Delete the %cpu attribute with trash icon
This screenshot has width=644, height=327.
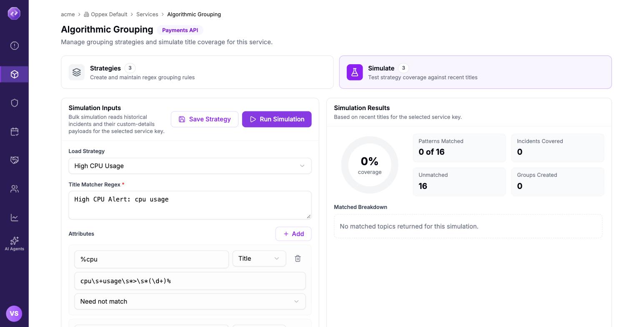tap(298, 259)
